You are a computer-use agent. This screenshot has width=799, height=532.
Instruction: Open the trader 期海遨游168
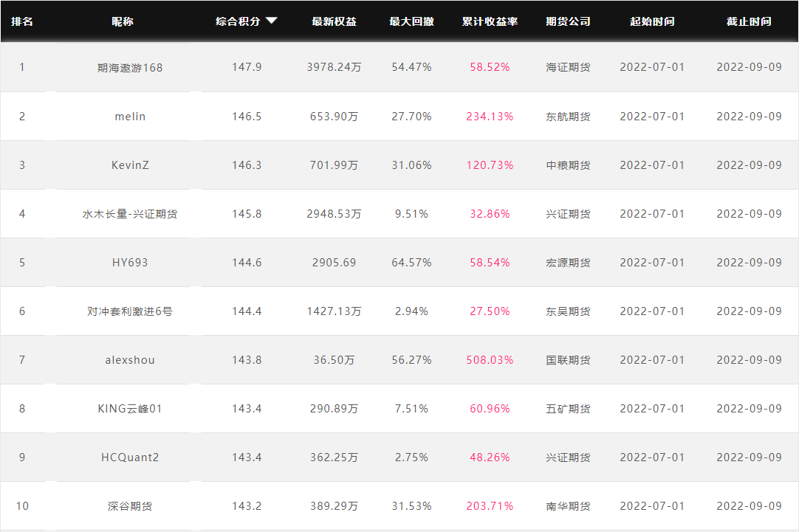click(130, 68)
